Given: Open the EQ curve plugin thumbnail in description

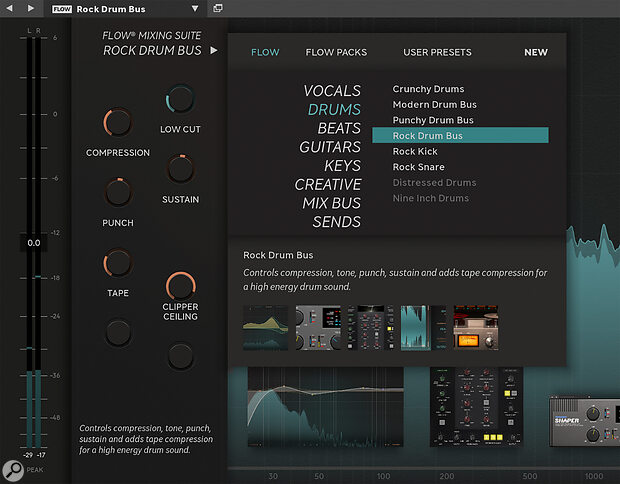Looking at the screenshot, I should point(266,328).
